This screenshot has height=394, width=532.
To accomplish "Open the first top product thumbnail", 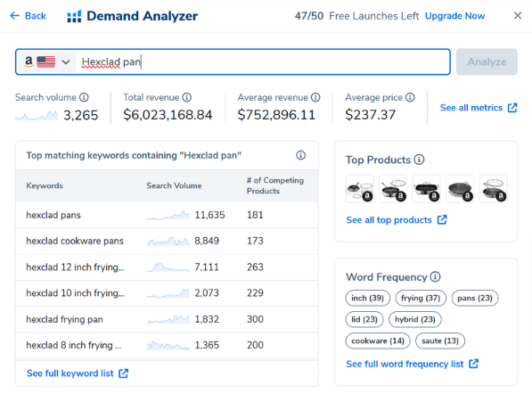I will coord(360,189).
